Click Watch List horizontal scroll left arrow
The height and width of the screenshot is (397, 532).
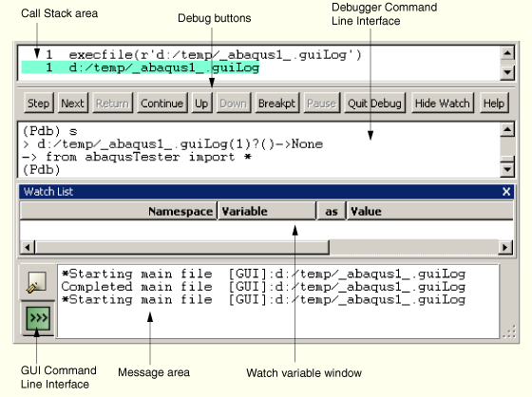28,247
